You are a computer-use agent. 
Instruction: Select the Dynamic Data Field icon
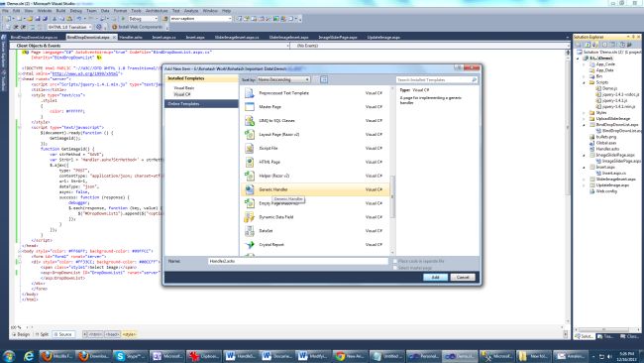click(x=250, y=217)
